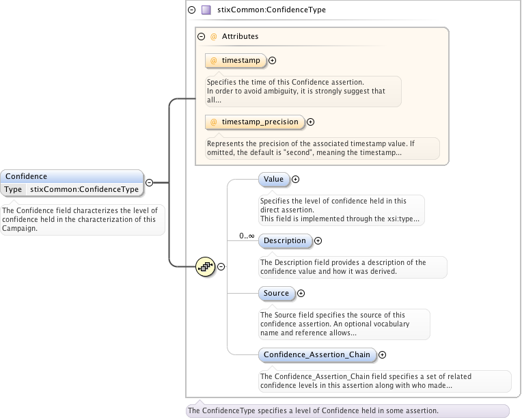The image size is (522, 420).
Task: Click the @ symbol beside Attributes header
Action: pos(213,37)
